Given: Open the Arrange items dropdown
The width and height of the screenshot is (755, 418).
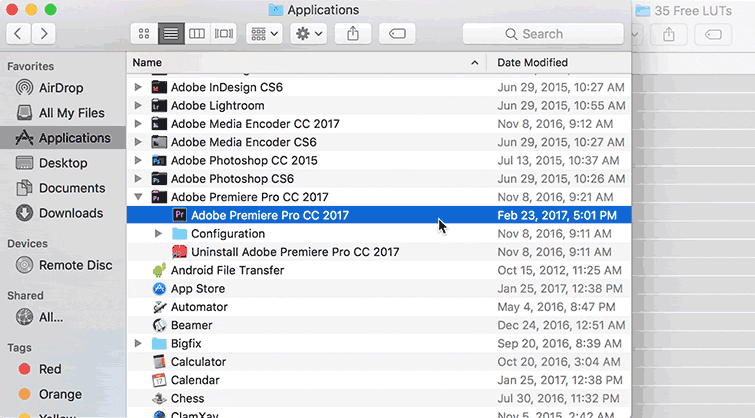Looking at the screenshot, I should [x=264, y=34].
